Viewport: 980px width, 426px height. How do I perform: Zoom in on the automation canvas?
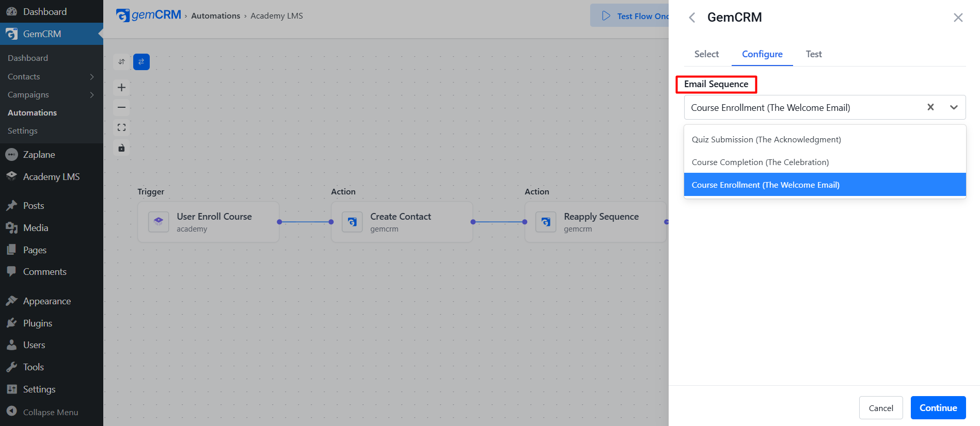(121, 88)
